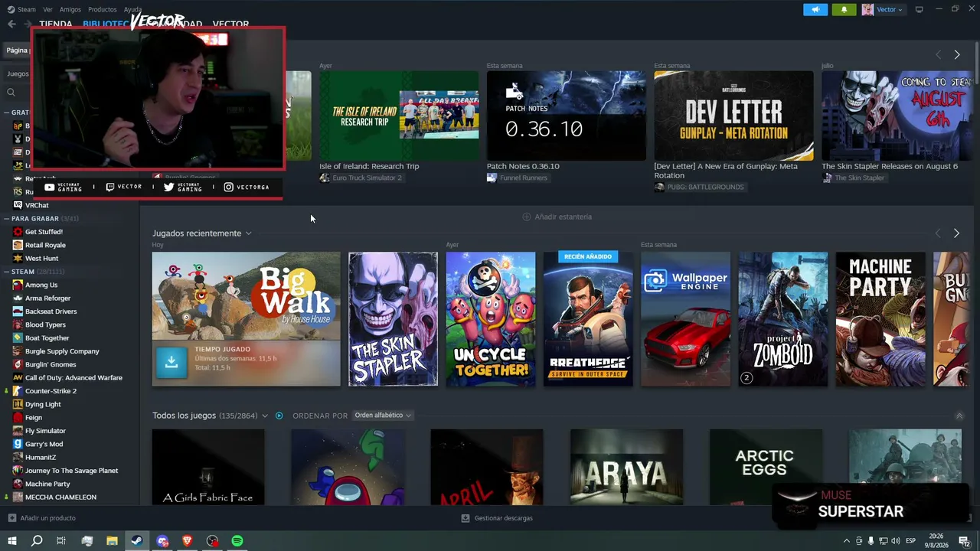Image resolution: width=980 pixels, height=551 pixels.
Task: Select Boat Together from sidebar
Action: pos(47,337)
